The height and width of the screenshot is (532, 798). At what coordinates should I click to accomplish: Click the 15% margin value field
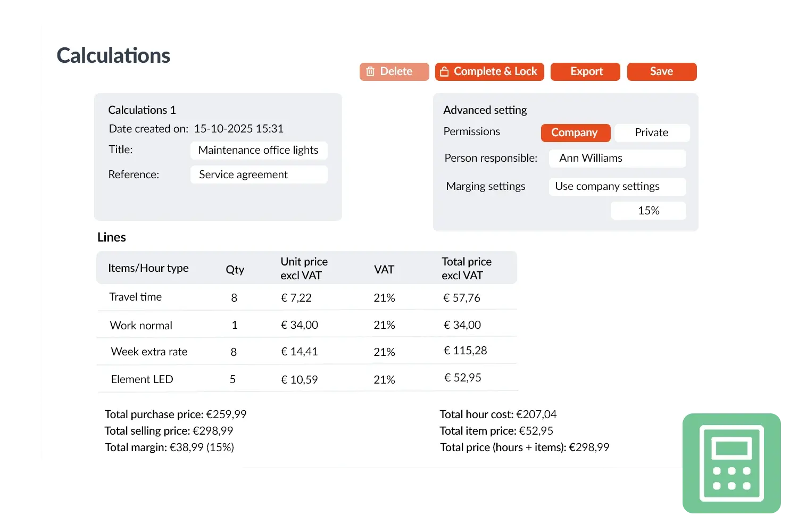(648, 210)
